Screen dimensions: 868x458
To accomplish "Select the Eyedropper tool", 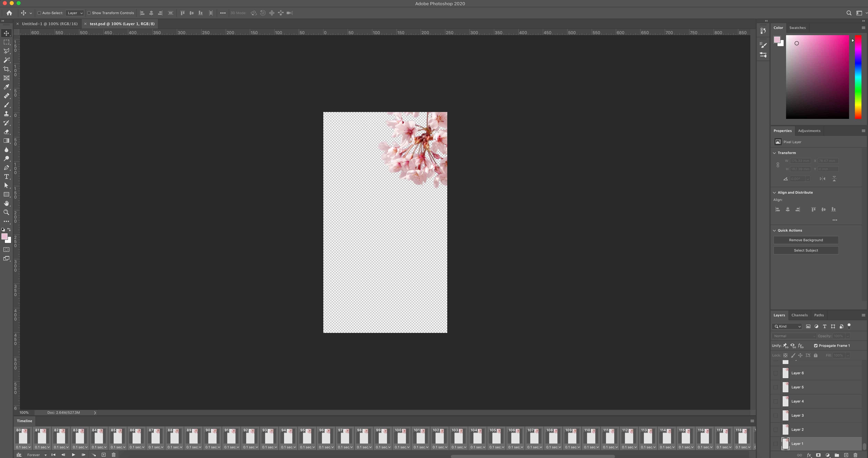I will pyautogui.click(x=6, y=87).
